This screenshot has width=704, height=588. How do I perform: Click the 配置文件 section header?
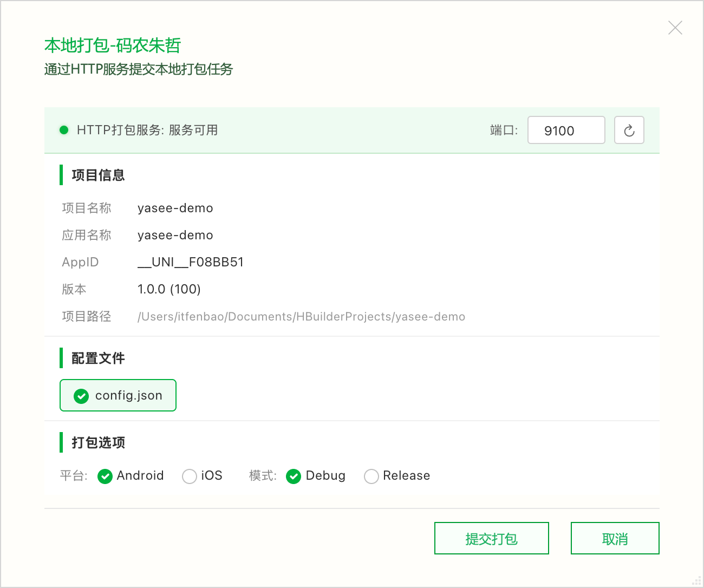pyautogui.click(x=98, y=358)
